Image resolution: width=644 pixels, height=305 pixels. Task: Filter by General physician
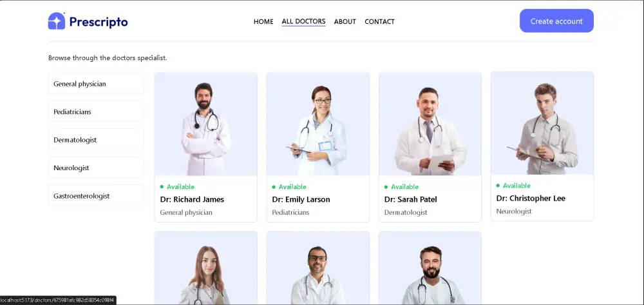pos(96,83)
